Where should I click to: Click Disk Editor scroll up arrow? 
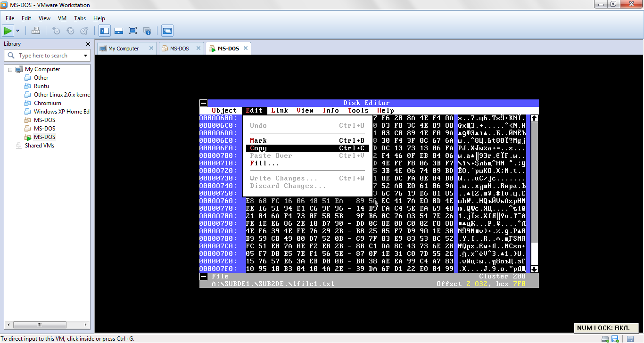click(534, 118)
